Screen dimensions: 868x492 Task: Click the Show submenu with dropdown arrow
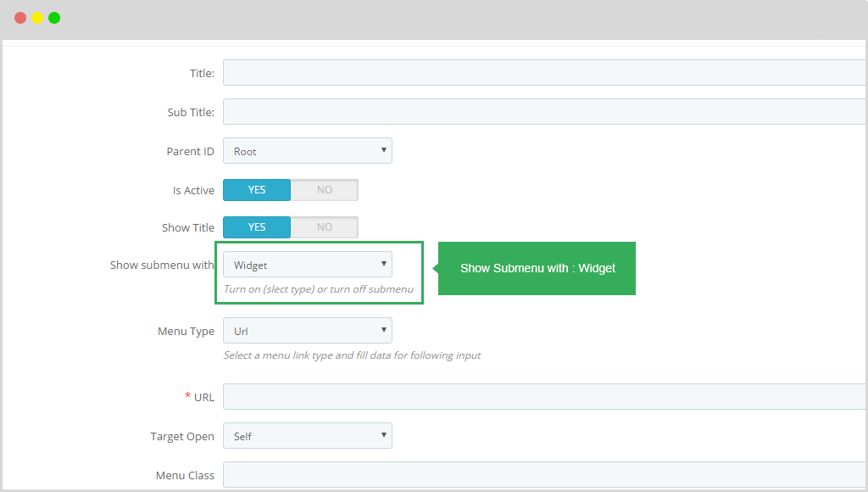[384, 264]
